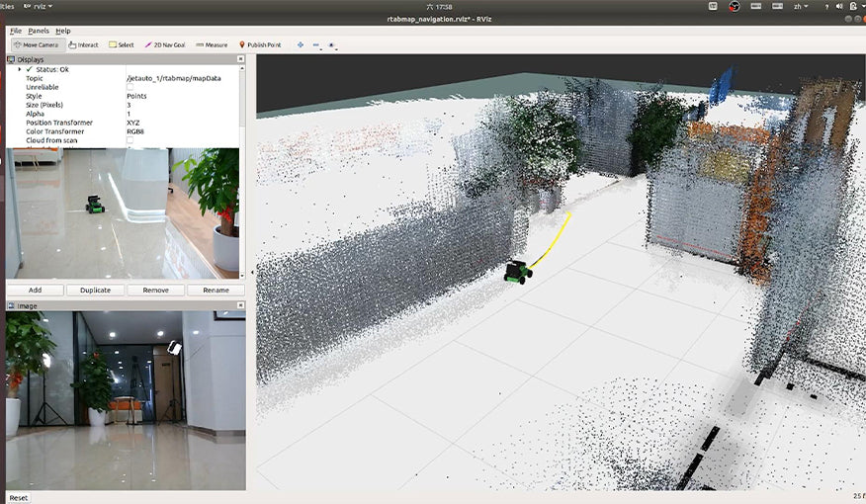Close the Displays panel
This screenshot has width=866, height=504.
[241, 59]
